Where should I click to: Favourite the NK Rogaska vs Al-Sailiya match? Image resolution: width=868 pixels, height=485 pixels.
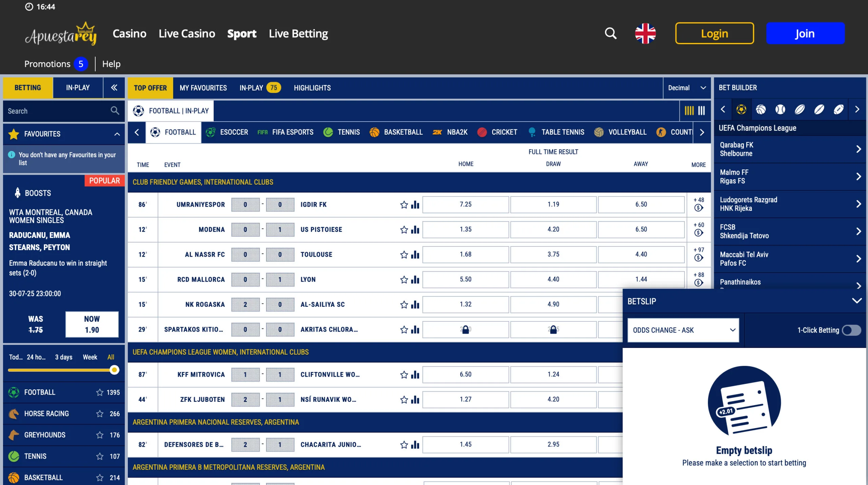tap(404, 304)
